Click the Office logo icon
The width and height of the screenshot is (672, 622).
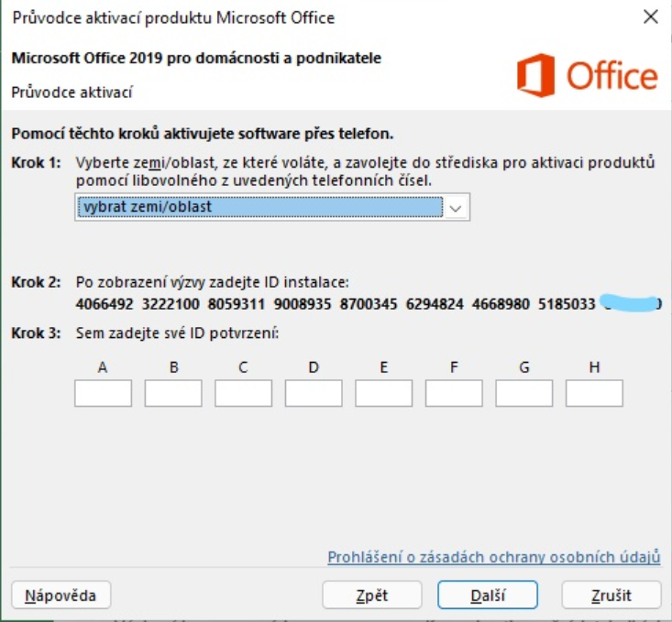tap(535, 75)
